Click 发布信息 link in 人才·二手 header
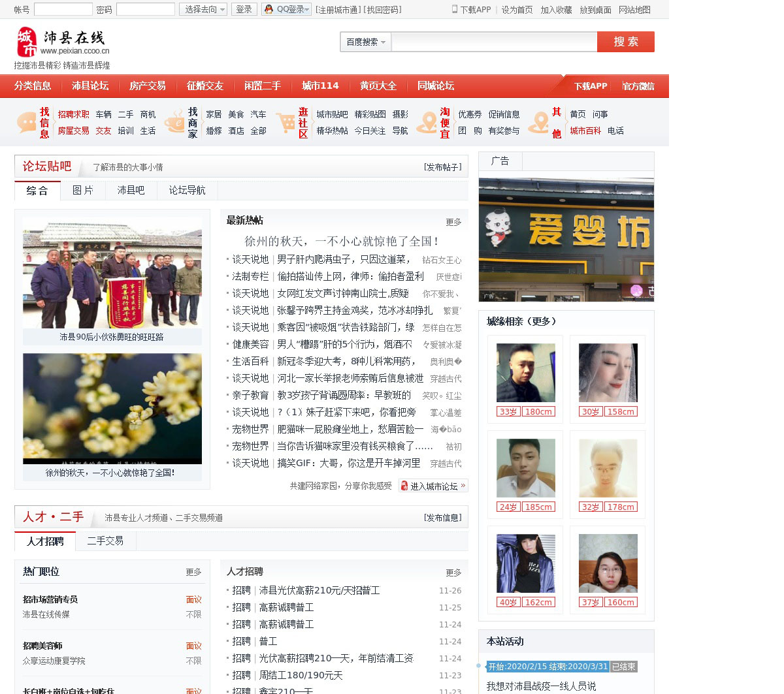784x694 pixels. click(443, 518)
